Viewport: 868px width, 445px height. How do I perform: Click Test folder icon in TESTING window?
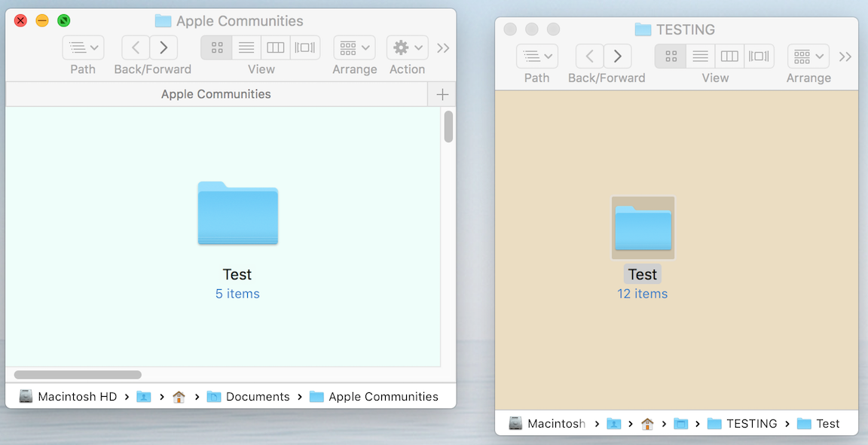point(643,227)
